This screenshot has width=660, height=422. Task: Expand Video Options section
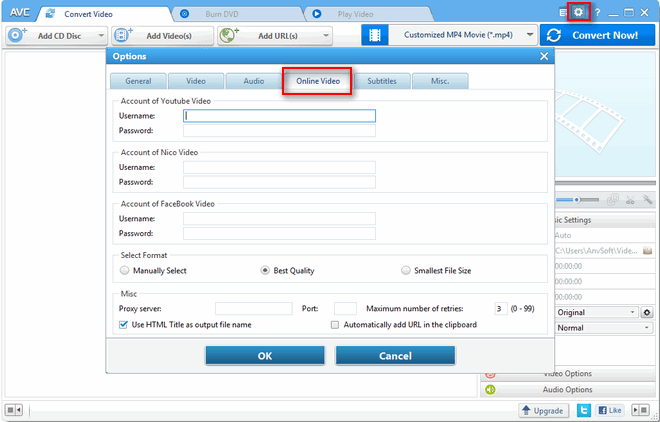[x=567, y=374]
